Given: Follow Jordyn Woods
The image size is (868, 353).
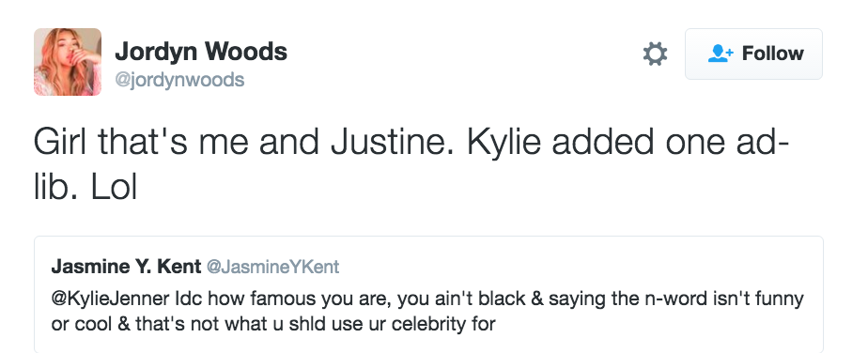Looking at the screenshot, I should point(753,54).
